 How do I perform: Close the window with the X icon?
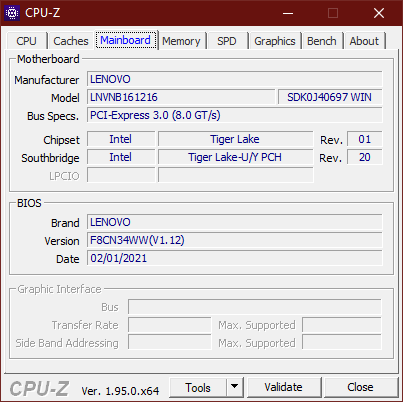pyautogui.click(x=379, y=13)
